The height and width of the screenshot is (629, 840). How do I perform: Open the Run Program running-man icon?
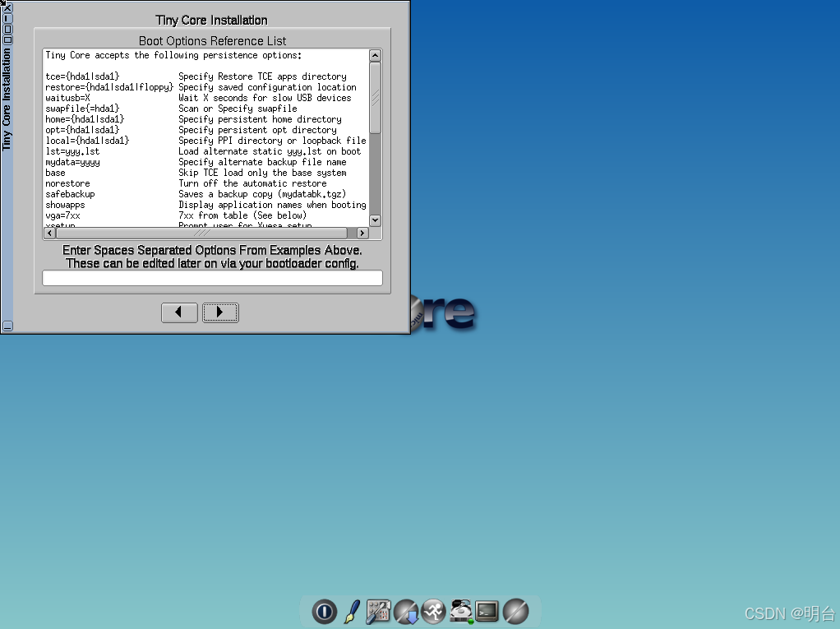433,611
